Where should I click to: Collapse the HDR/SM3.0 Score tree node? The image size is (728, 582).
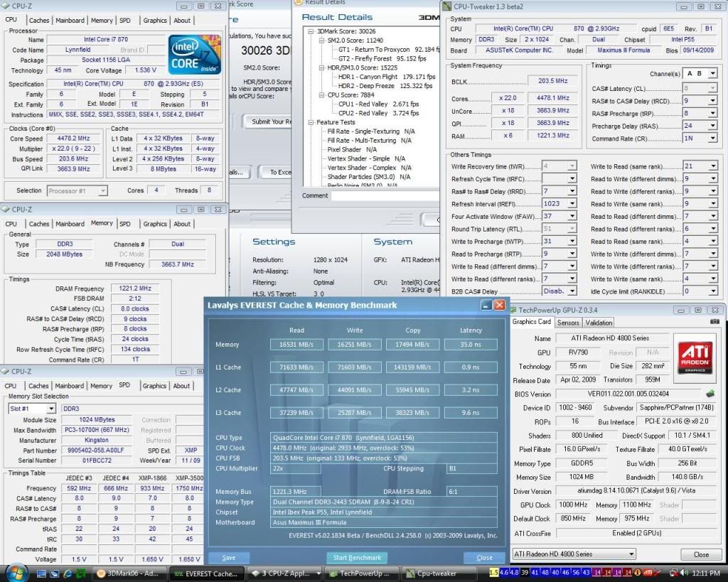(321, 68)
